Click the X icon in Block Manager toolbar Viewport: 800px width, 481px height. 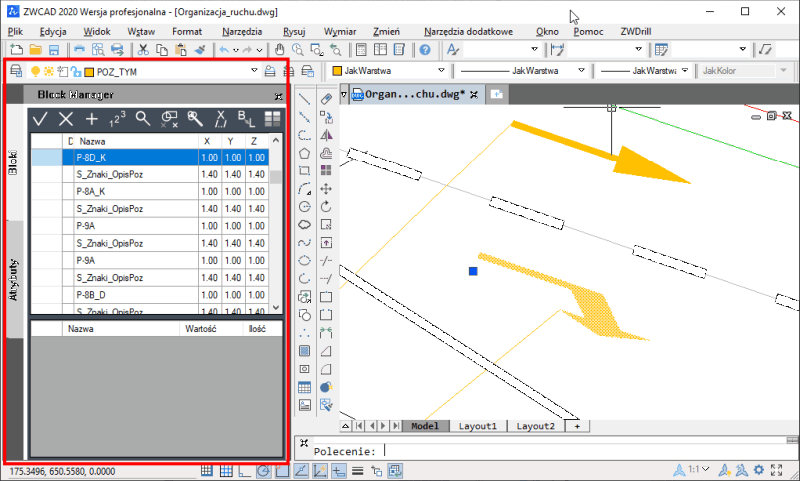[66, 119]
